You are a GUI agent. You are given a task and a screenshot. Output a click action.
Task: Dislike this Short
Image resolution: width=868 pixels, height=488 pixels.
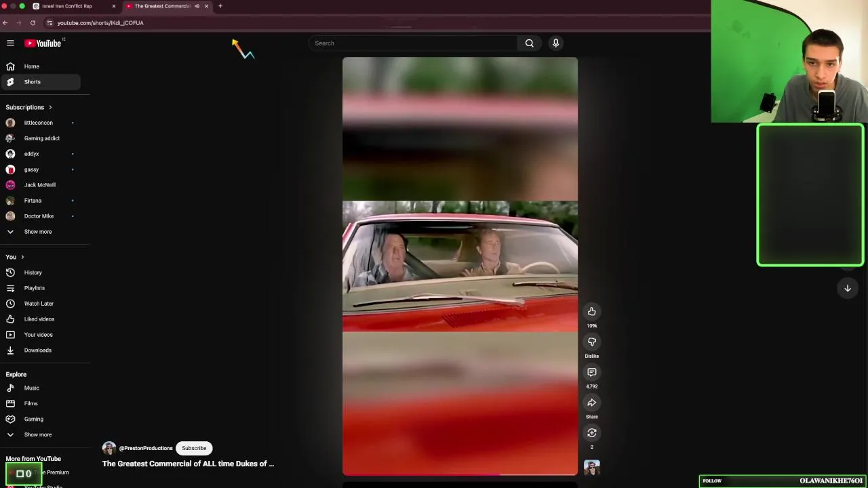pos(592,342)
